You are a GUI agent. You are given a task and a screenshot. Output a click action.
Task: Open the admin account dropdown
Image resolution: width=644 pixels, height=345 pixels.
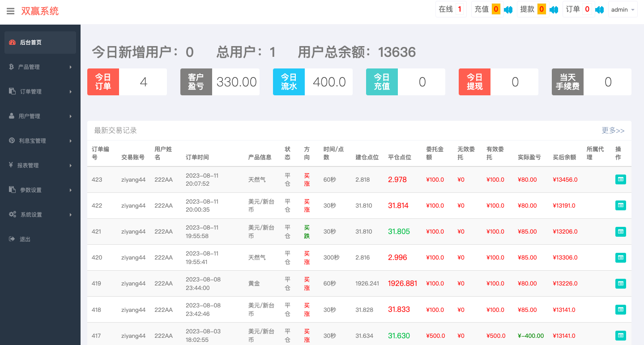click(x=623, y=9)
